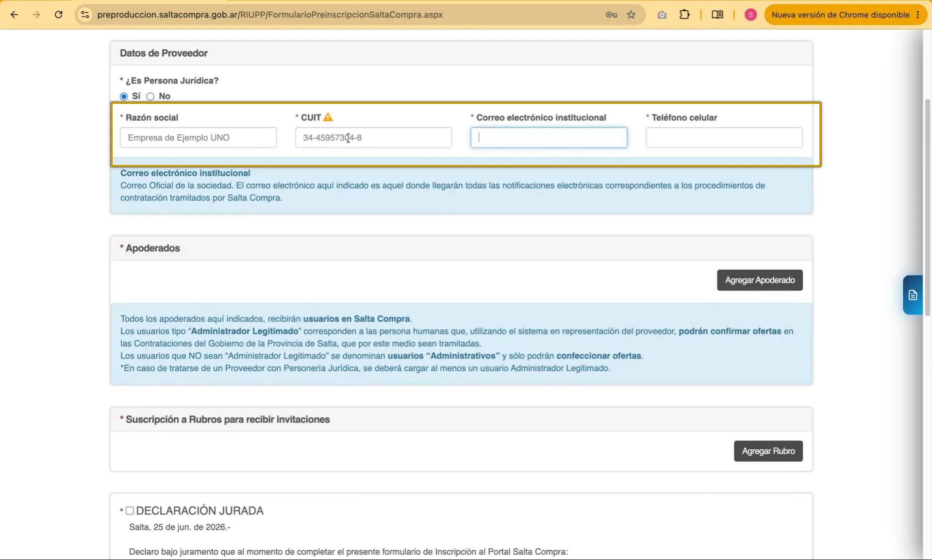The height and width of the screenshot is (560, 932).
Task: Open site information icon in address bar
Action: [85, 15]
